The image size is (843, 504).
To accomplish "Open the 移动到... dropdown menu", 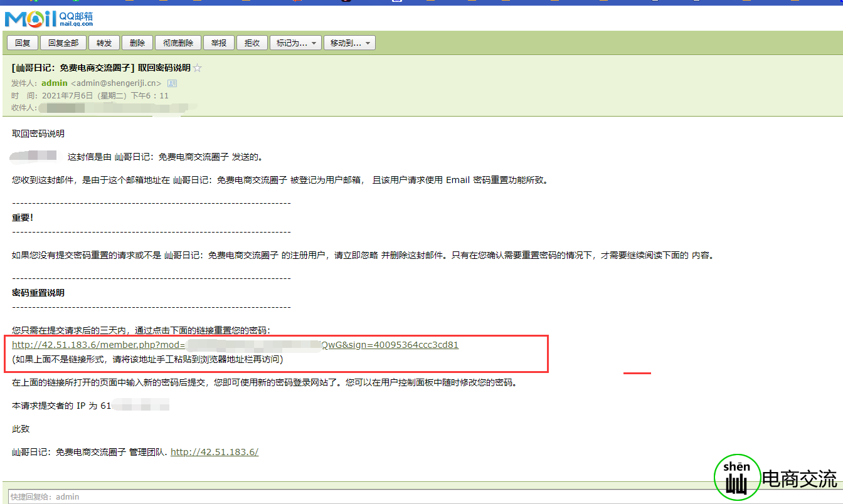I will pos(349,43).
